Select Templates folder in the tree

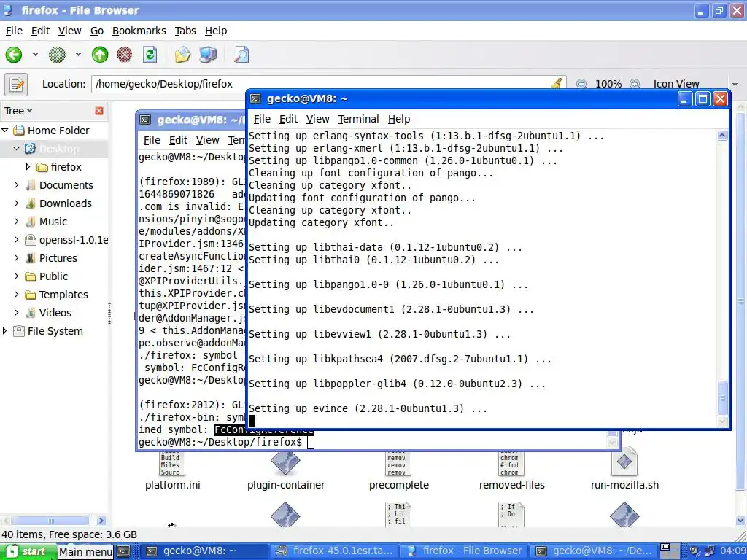pos(64,295)
